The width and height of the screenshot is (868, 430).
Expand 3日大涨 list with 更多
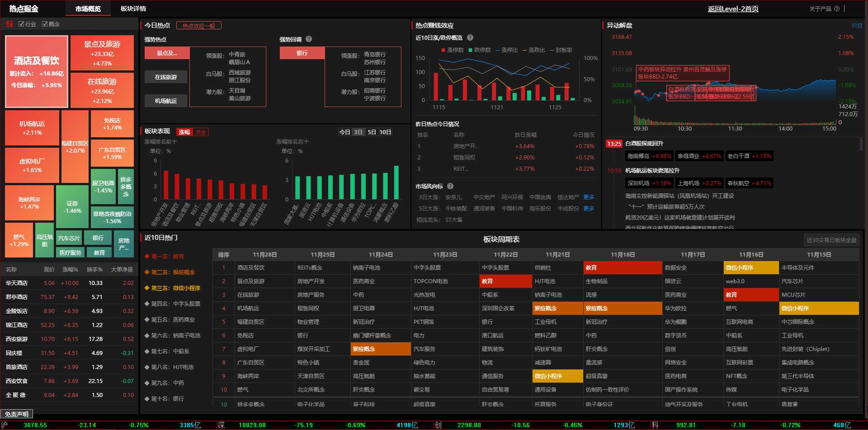point(589,197)
